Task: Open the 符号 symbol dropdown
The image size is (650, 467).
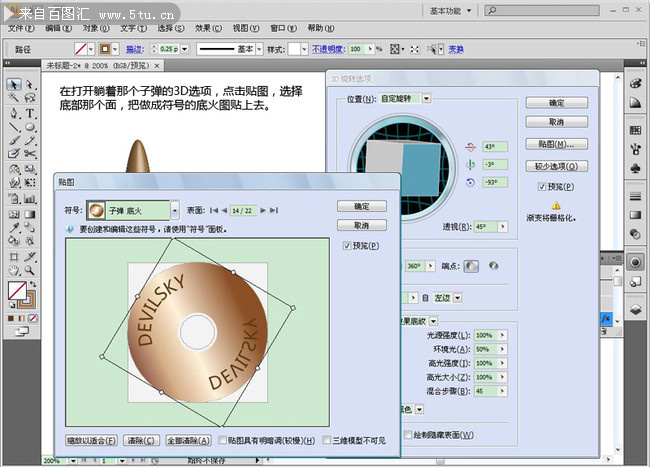Action: pyautogui.click(x=175, y=210)
